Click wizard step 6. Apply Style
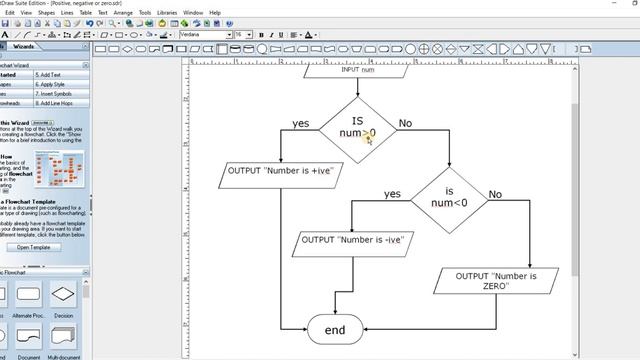The height and width of the screenshot is (360, 640). pyautogui.click(x=61, y=84)
